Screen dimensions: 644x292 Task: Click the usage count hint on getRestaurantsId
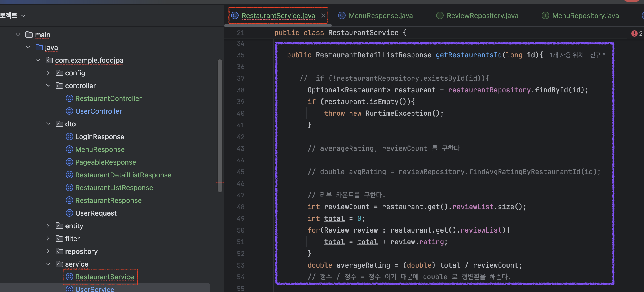click(566, 55)
